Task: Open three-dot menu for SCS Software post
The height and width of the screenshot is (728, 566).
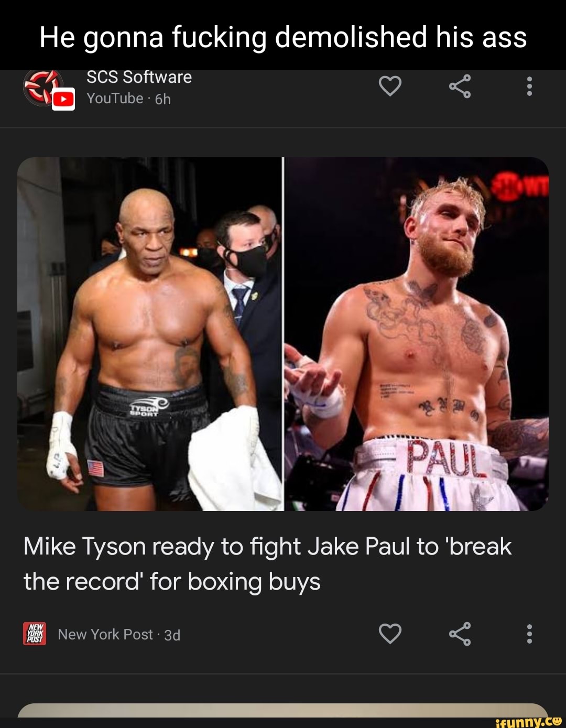Action: point(529,86)
